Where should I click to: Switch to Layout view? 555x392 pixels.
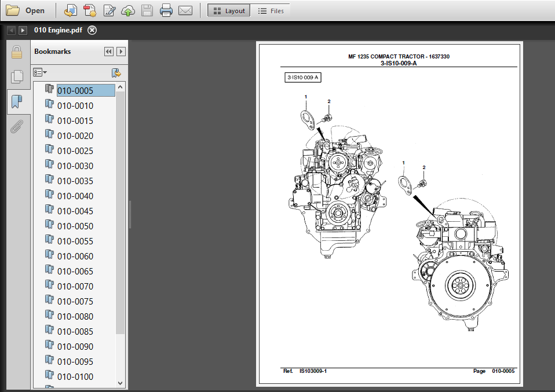pos(229,11)
